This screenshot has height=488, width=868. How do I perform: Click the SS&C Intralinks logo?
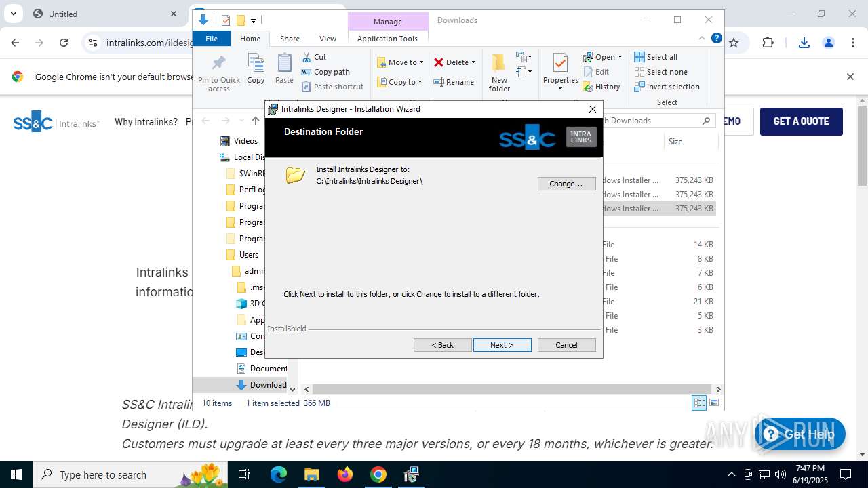[x=56, y=122]
